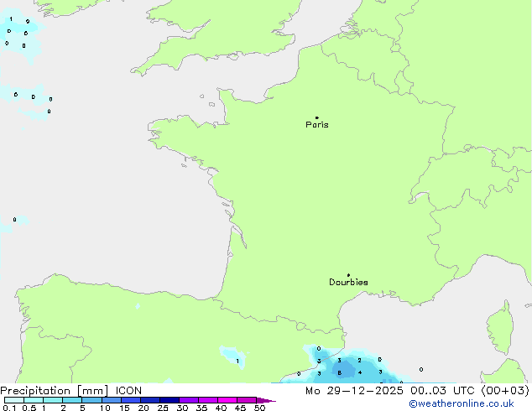Click the dot marking Paris
The image size is (532, 411).
point(317,117)
